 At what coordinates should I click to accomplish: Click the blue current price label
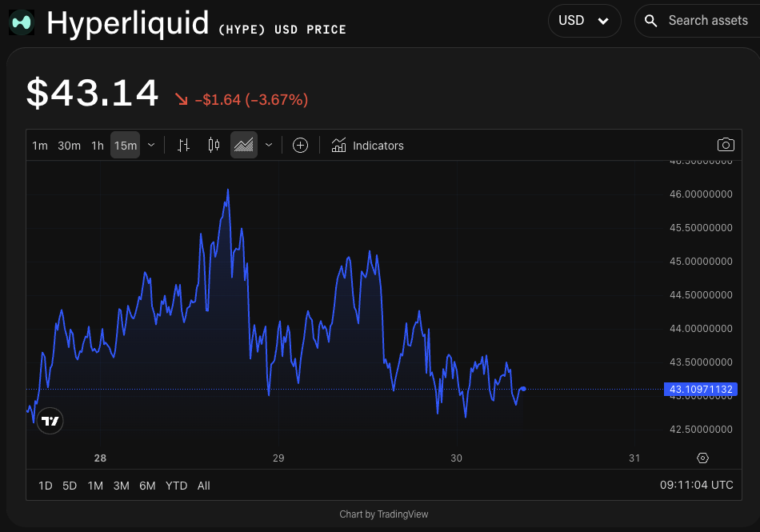pos(702,390)
